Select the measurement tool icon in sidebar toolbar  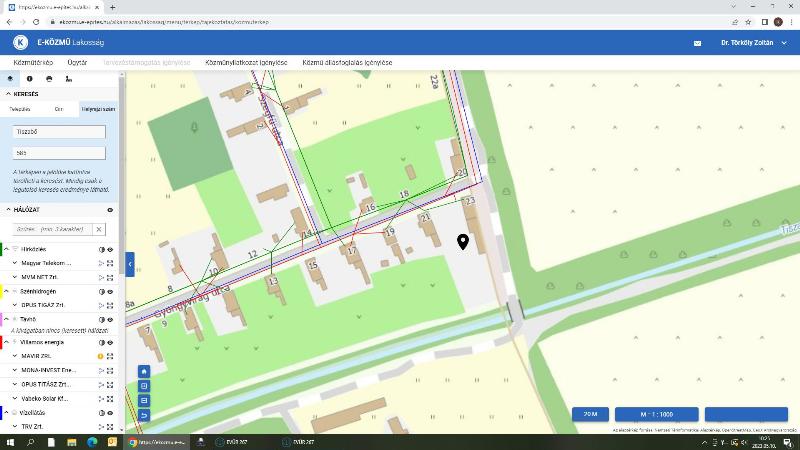pos(68,79)
